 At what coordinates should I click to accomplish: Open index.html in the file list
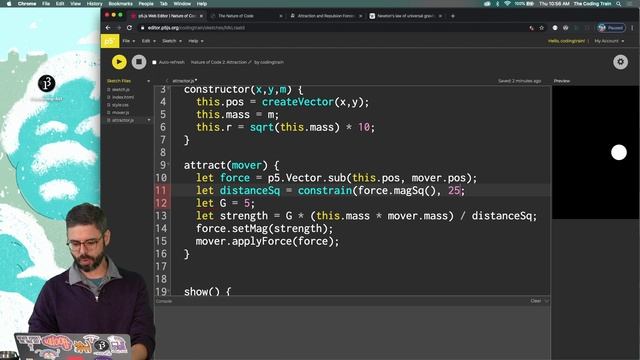123,97
